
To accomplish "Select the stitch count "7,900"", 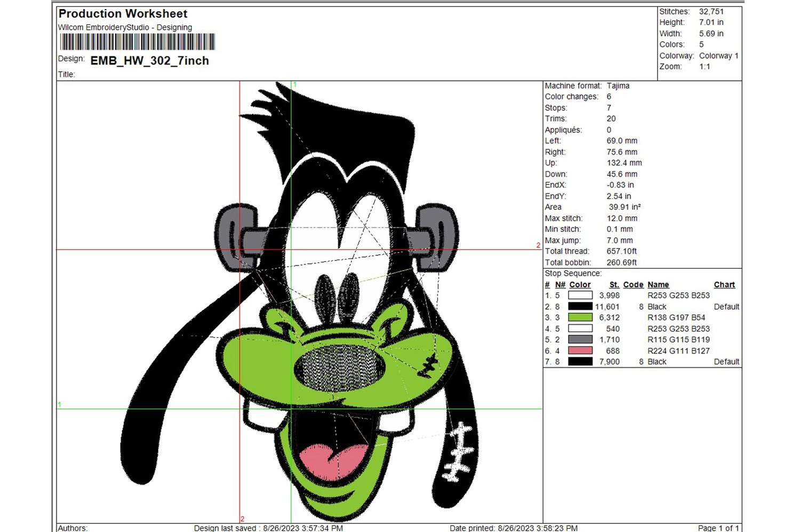I will 610,361.
